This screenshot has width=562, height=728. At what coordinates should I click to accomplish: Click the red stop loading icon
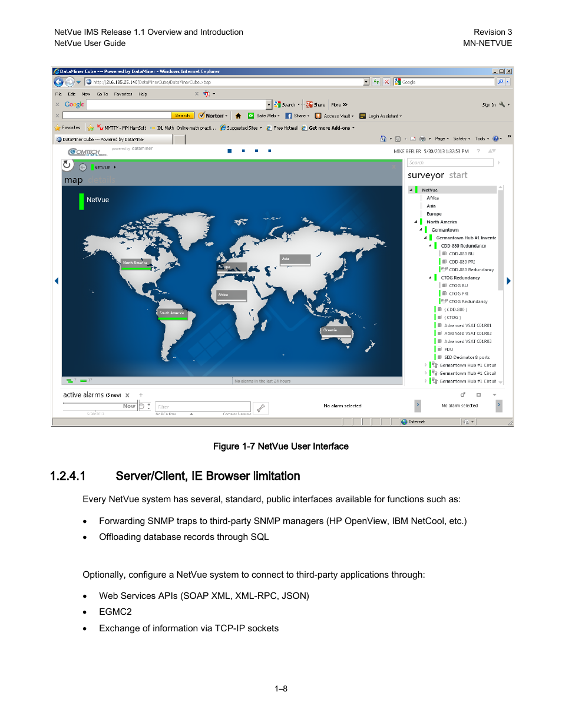(x=386, y=82)
